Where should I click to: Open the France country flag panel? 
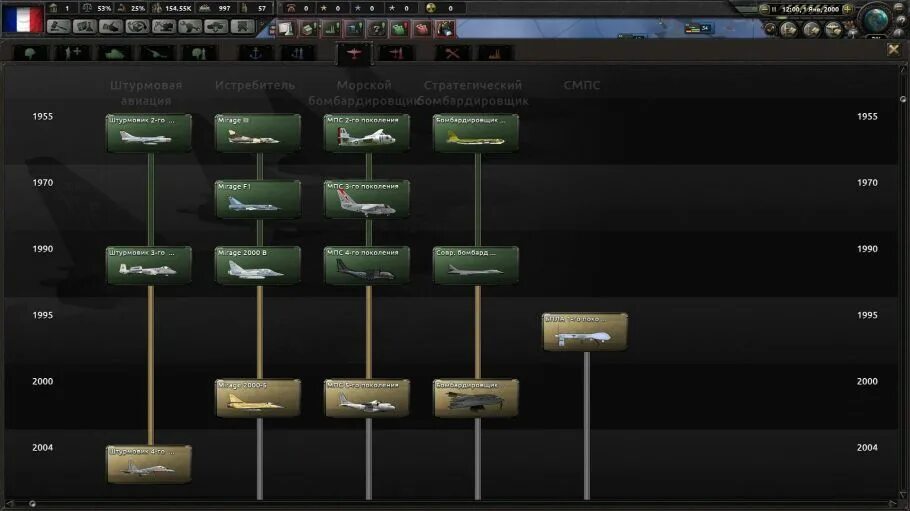click(x=23, y=18)
